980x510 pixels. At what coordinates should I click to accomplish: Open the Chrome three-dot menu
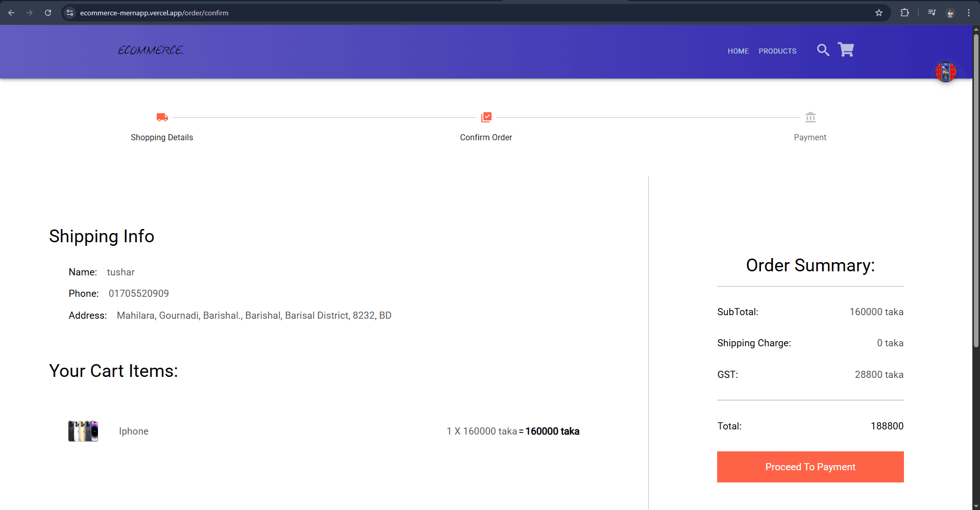(969, 13)
